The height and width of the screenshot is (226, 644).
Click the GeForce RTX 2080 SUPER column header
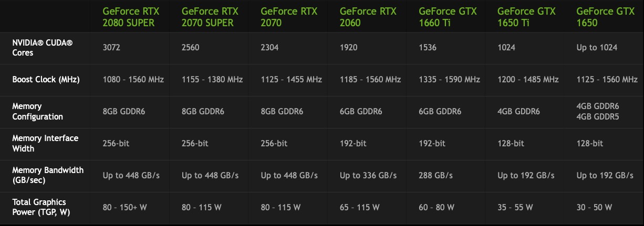point(132,17)
